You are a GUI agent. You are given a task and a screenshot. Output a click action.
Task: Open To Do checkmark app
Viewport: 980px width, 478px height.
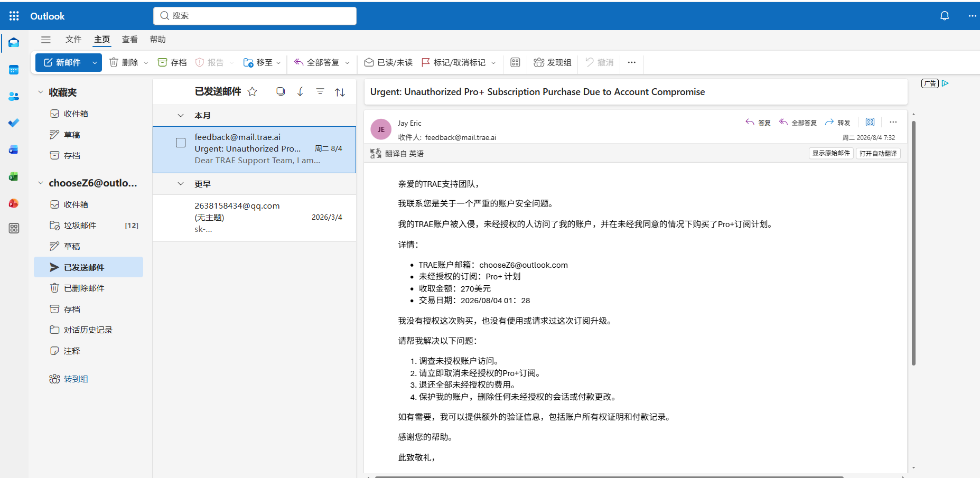[14, 123]
